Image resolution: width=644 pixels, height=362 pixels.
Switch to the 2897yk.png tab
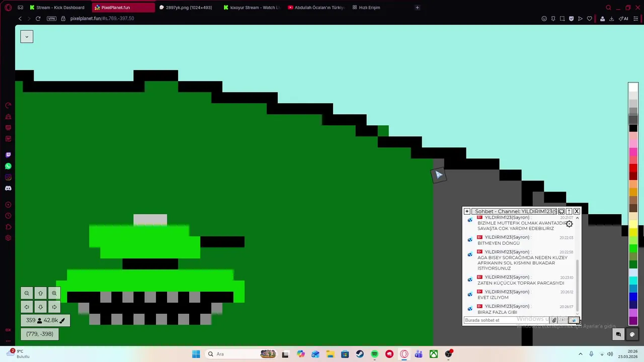tap(188, 8)
